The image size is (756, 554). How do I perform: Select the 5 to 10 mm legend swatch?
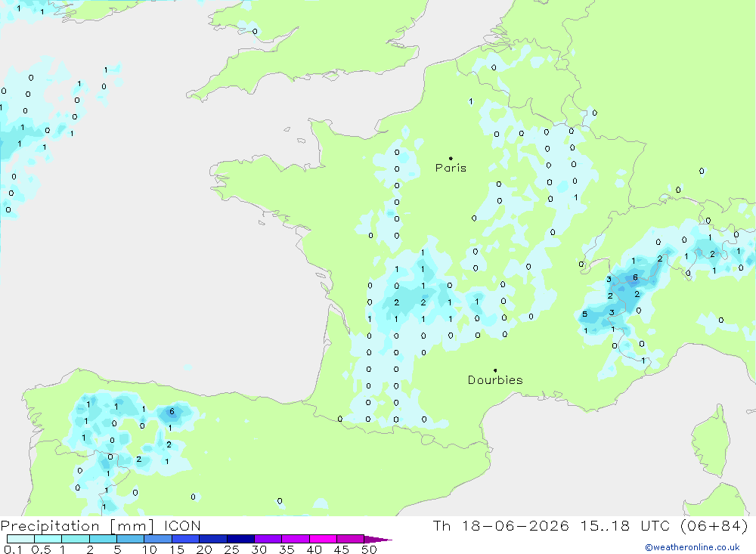coord(131,539)
